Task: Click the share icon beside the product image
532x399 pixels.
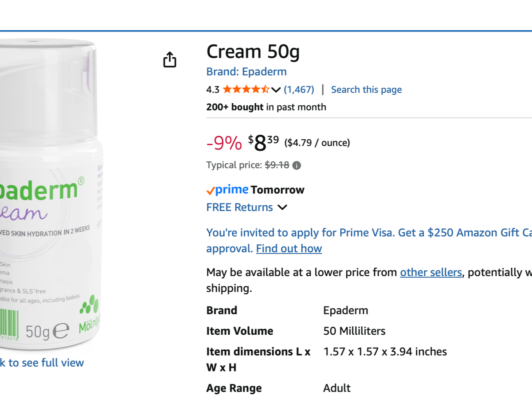Action: click(170, 60)
